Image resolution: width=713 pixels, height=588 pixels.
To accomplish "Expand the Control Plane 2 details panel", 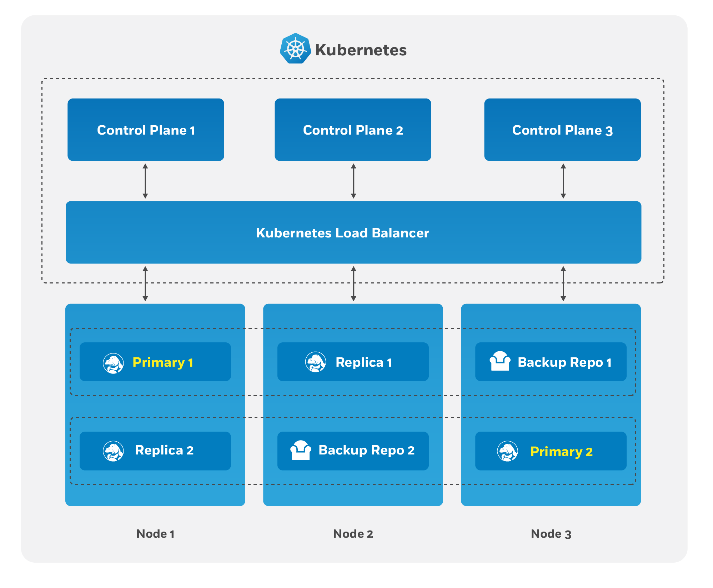I will pos(356,115).
